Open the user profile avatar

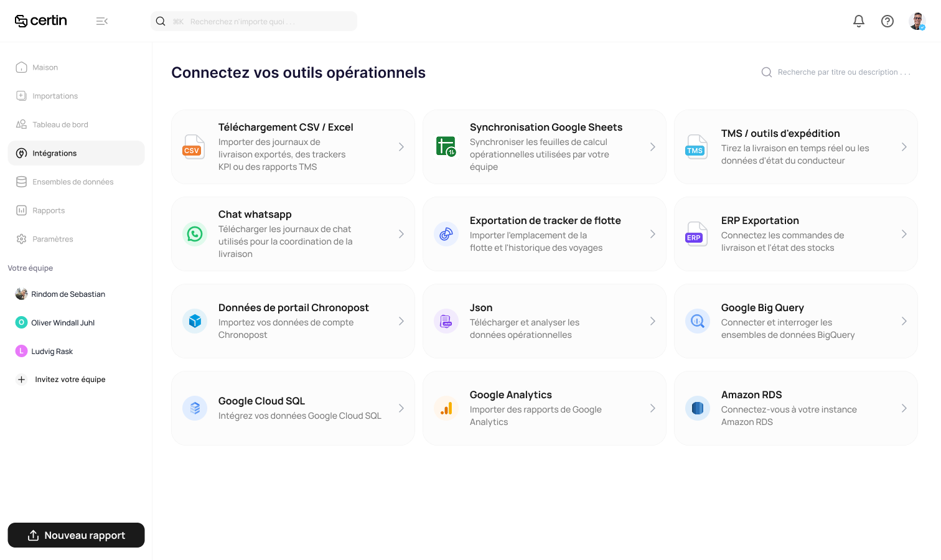click(917, 21)
